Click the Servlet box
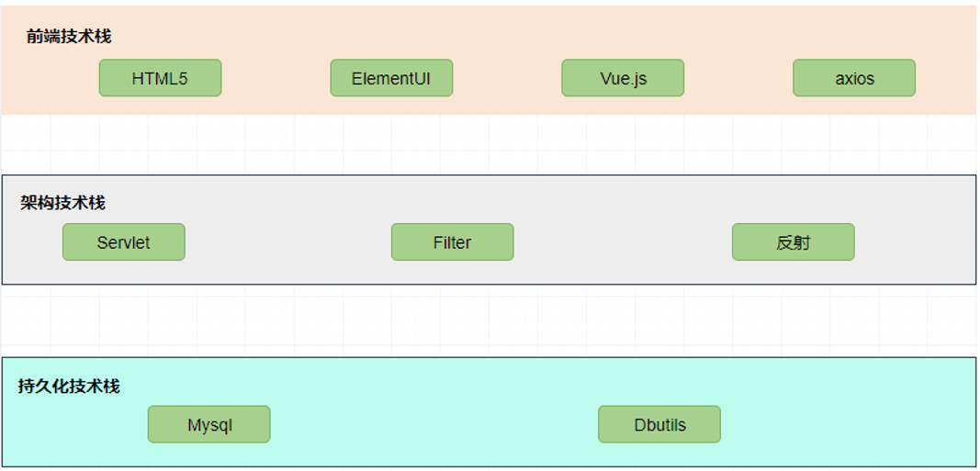980x471 pixels. pos(123,242)
